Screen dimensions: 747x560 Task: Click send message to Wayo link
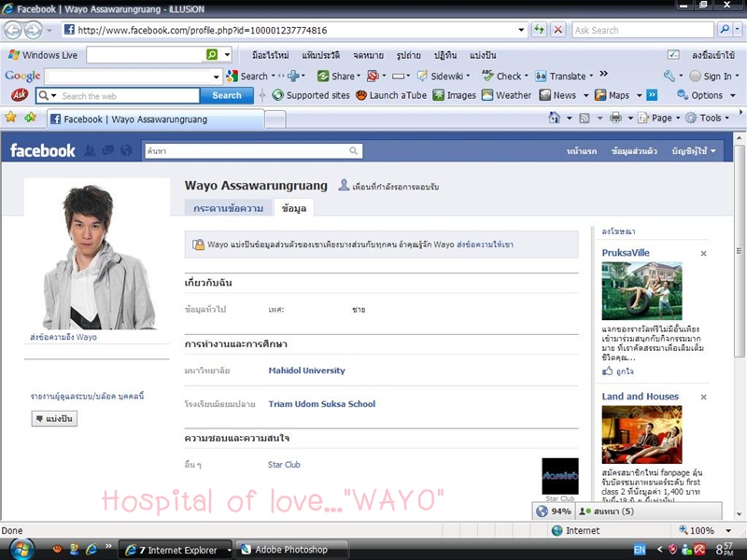tap(63, 337)
